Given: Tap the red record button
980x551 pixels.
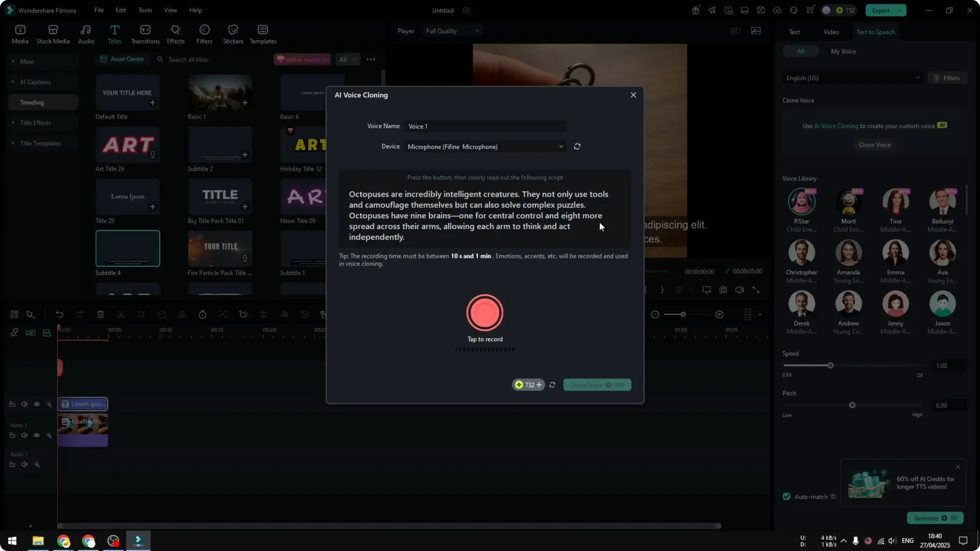Looking at the screenshot, I should (x=484, y=313).
